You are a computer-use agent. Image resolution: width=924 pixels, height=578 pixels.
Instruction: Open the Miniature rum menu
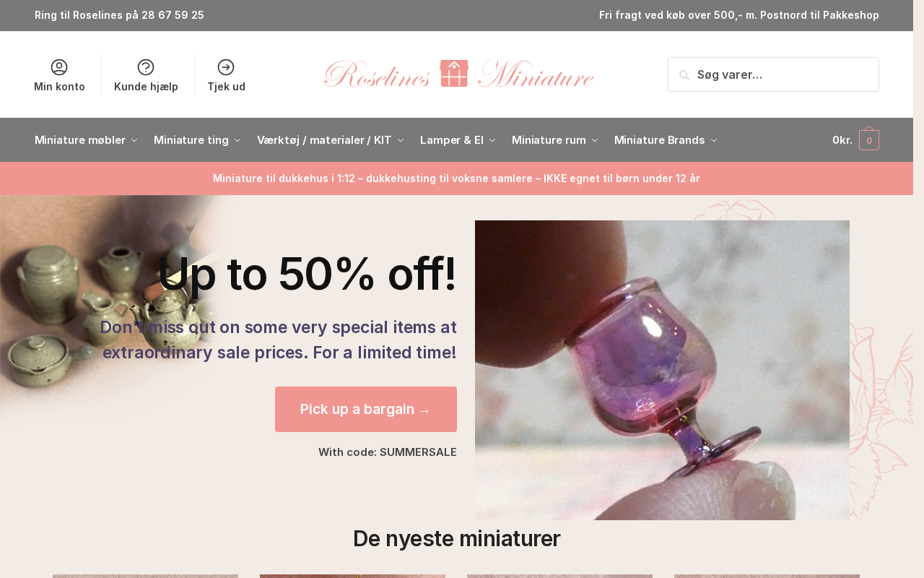554,140
